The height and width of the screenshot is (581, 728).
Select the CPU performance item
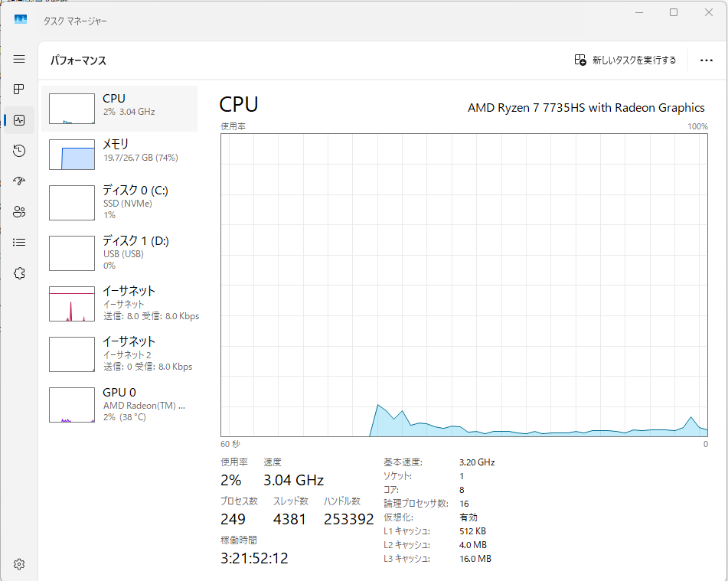[x=119, y=109]
